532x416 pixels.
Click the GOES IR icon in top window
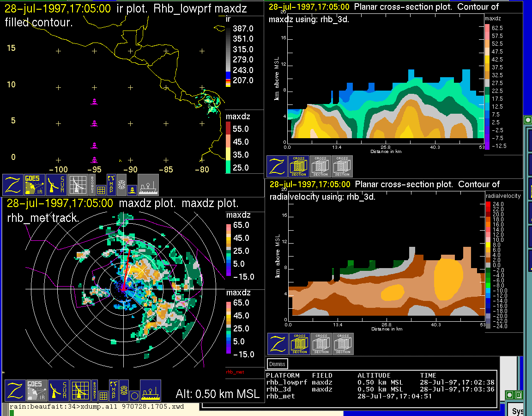coord(35,185)
